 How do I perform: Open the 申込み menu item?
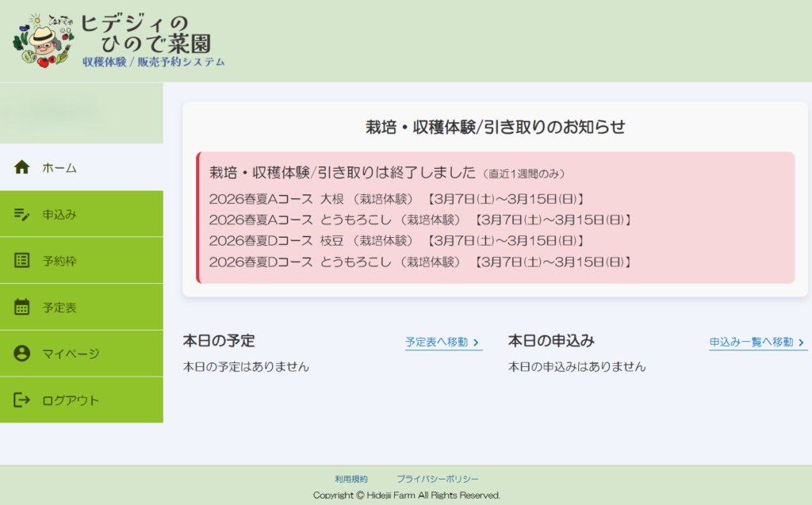(x=59, y=215)
